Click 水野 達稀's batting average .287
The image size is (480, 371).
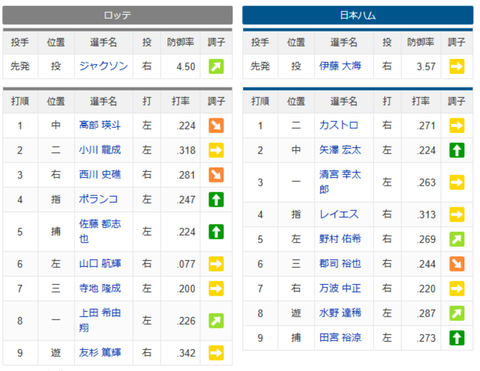426,313
